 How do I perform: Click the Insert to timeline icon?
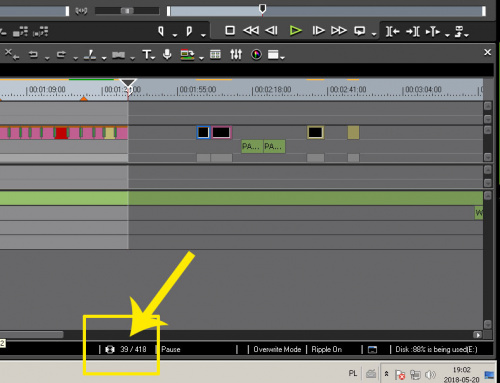[433, 32]
